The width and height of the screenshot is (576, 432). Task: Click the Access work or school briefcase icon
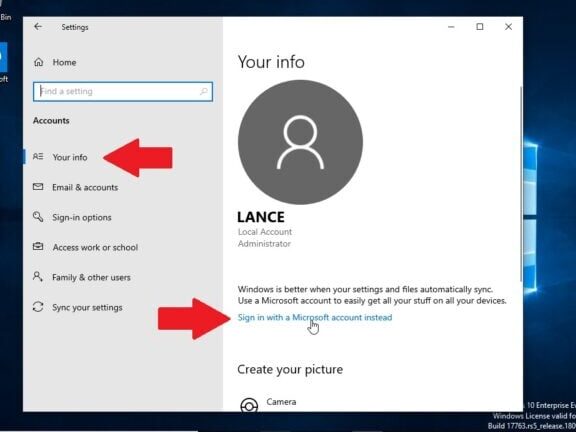pos(38,246)
